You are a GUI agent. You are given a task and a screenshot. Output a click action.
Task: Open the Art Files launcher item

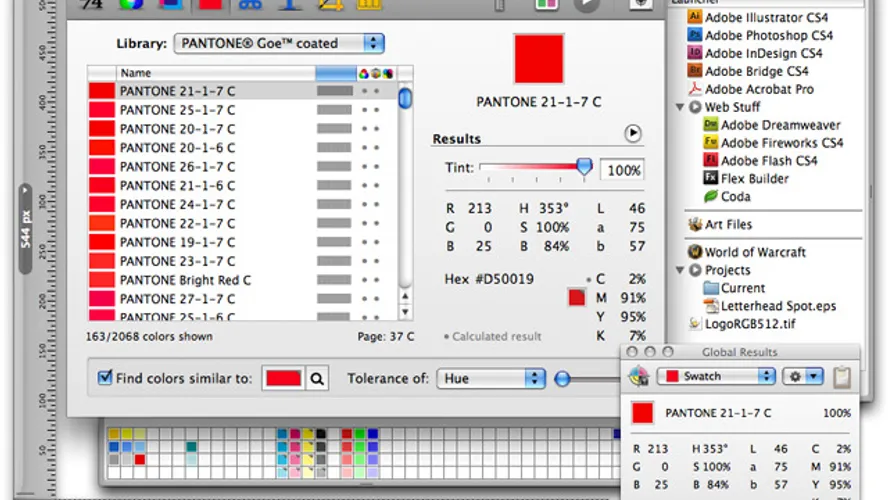click(720, 225)
